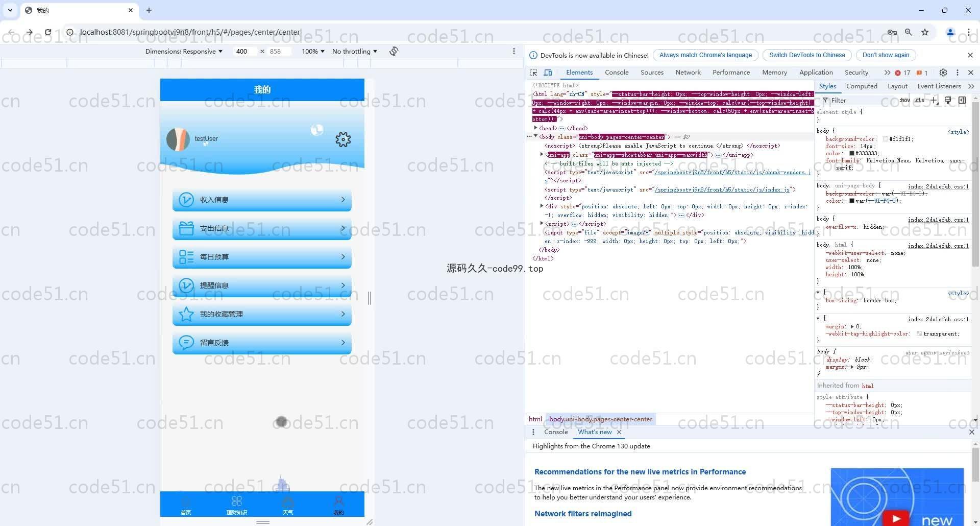Open 留言反馈 menu row

[x=262, y=343]
